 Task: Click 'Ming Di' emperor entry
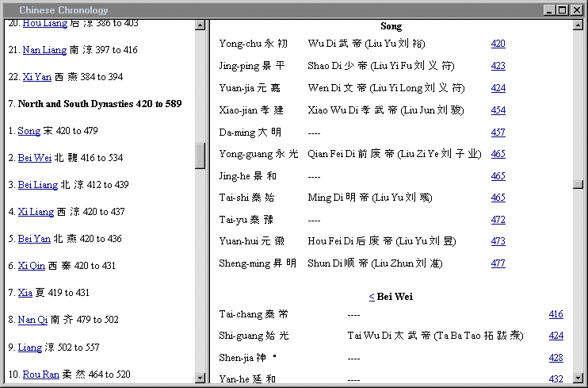[x=370, y=198]
